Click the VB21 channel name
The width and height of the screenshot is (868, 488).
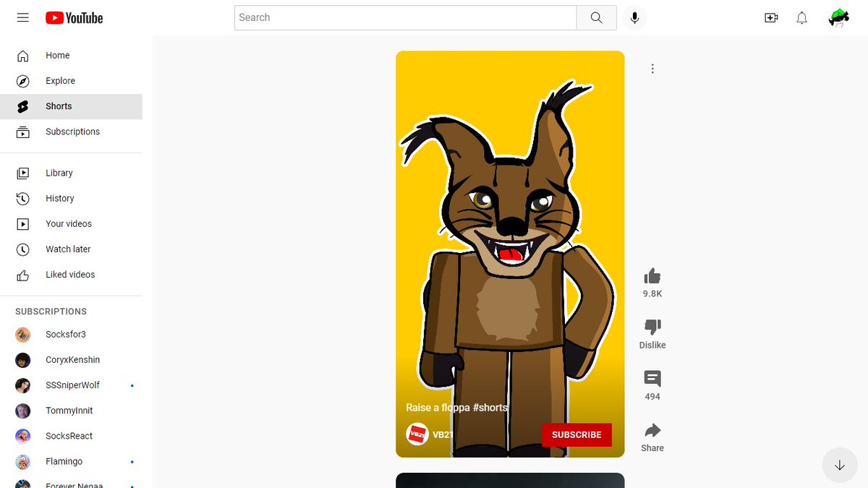(443, 435)
